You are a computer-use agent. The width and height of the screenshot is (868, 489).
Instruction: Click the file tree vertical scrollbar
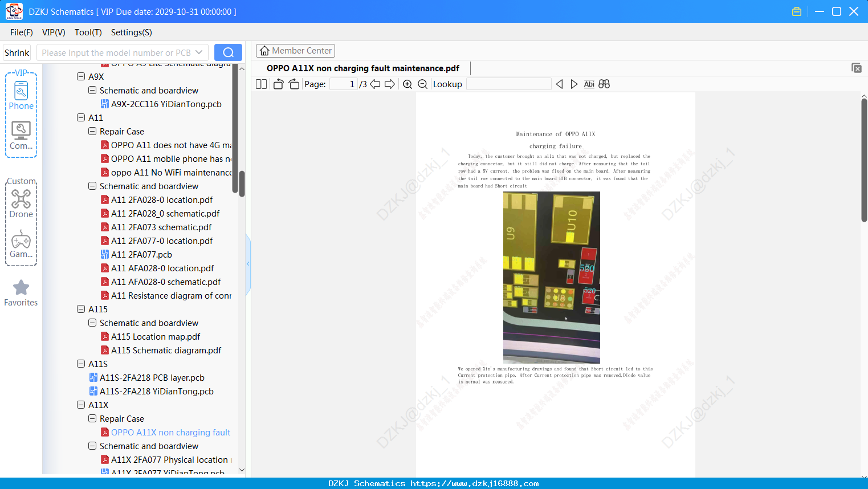point(242,184)
